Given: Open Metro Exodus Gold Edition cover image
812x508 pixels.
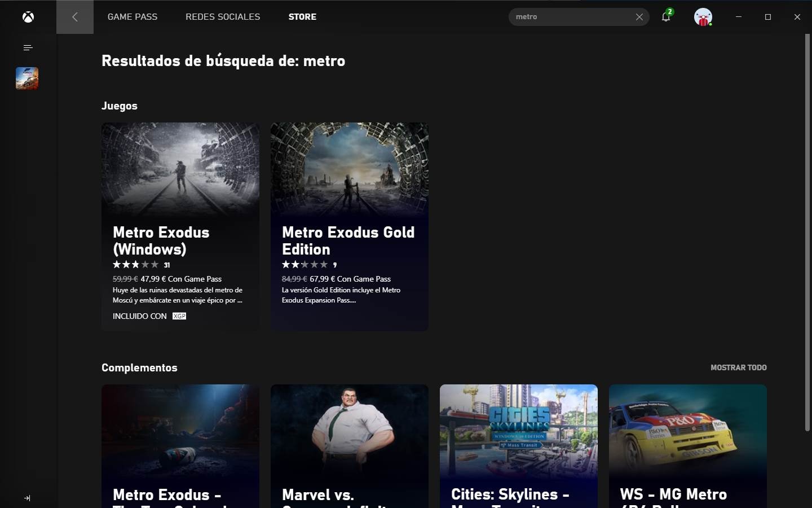Looking at the screenshot, I should (x=350, y=169).
